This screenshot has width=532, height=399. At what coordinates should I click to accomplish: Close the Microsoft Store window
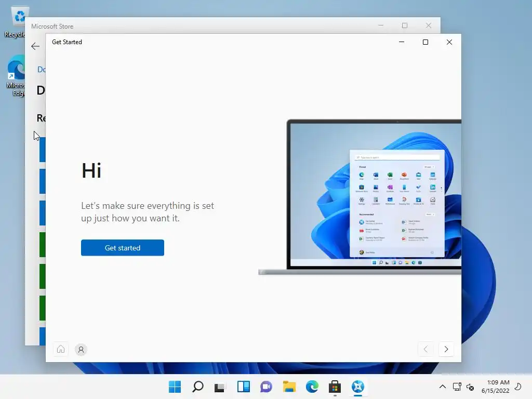429,25
